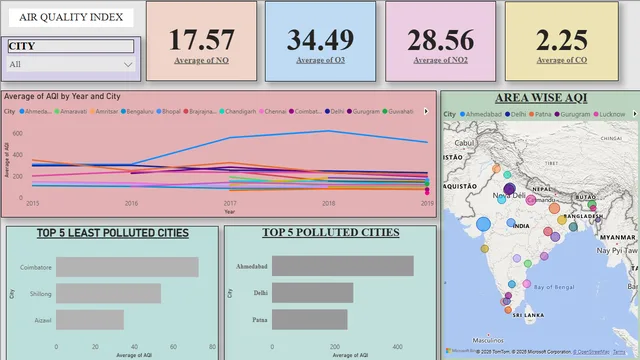
Task: Pick Lucknow in map legend
Action: pyautogui.click(x=609, y=114)
